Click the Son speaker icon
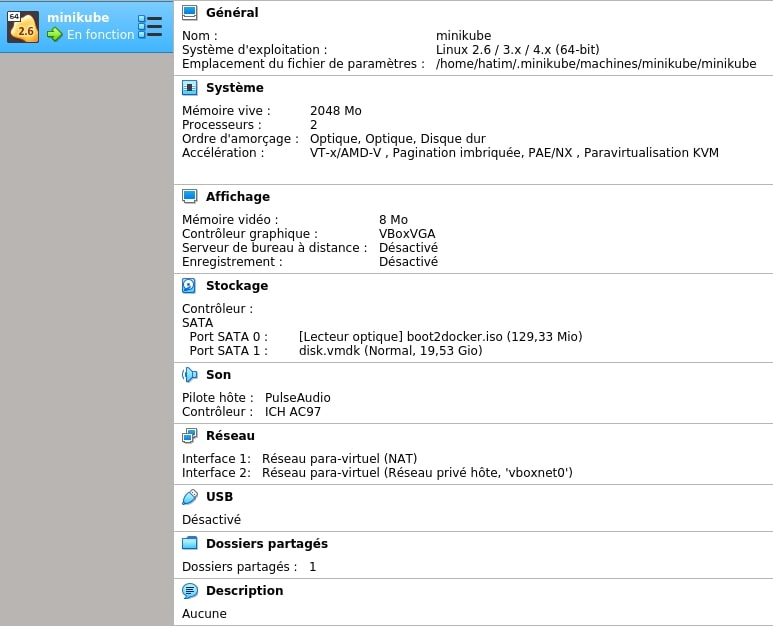773x626 pixels. (189, 375)
